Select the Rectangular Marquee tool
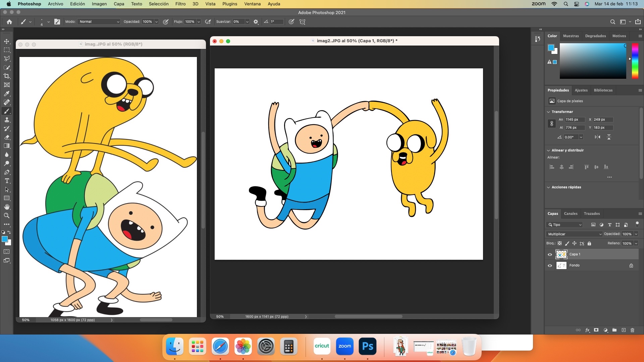 (x=7, y=50)
